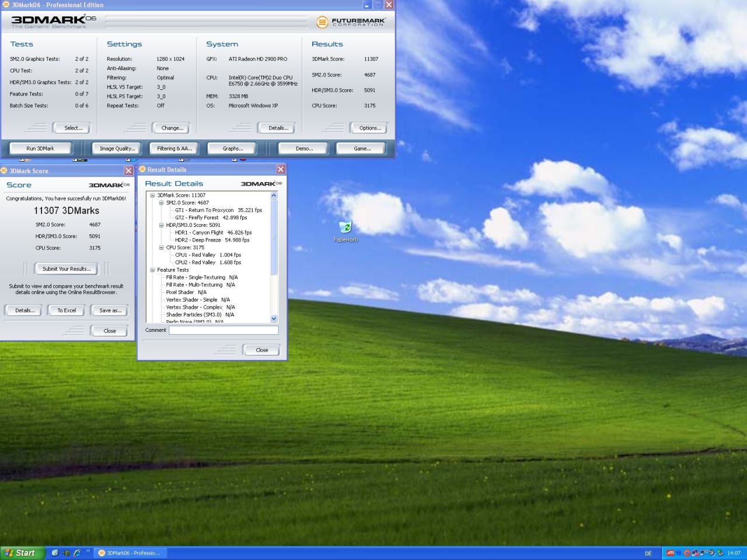Open Image Quality... tool
747x560 pixels.
[117, 148]
